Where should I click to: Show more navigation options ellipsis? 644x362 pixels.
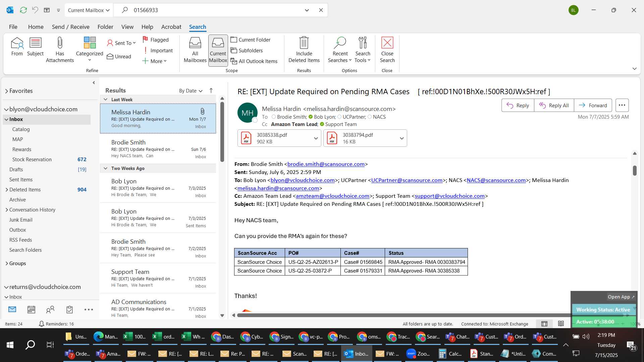(x=89, y=309)
